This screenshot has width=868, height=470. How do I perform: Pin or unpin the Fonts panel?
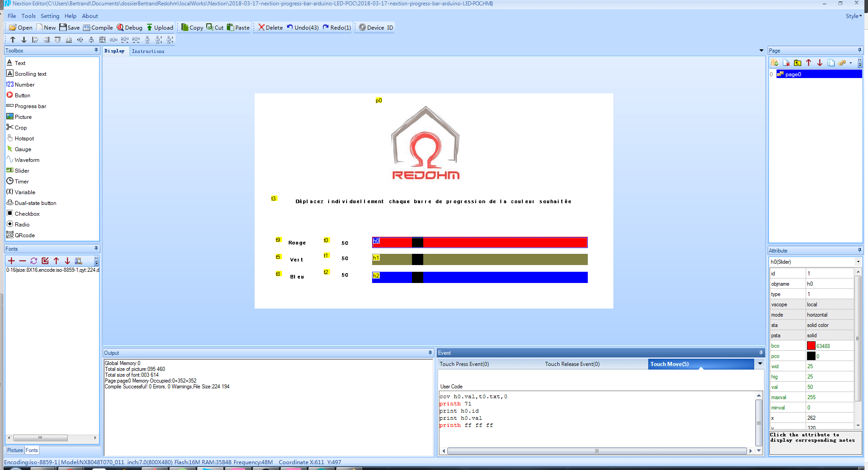click(x=96, y=248)
